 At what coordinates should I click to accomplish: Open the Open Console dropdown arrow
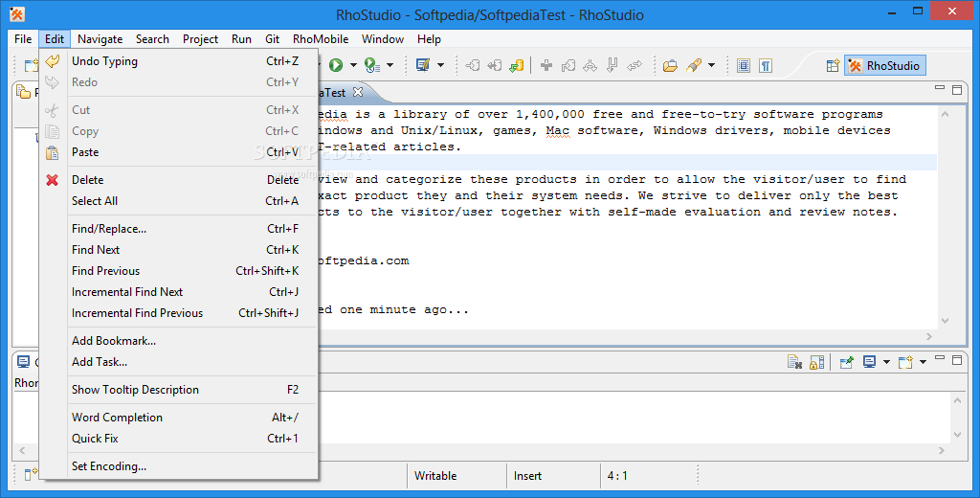coord(923,362)
